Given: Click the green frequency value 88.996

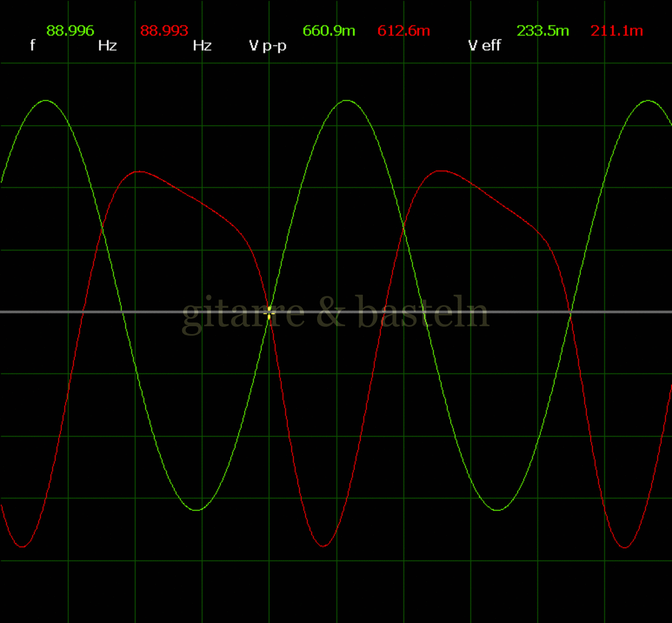Looking at the screenshot, I should click(x=70, y=30).
